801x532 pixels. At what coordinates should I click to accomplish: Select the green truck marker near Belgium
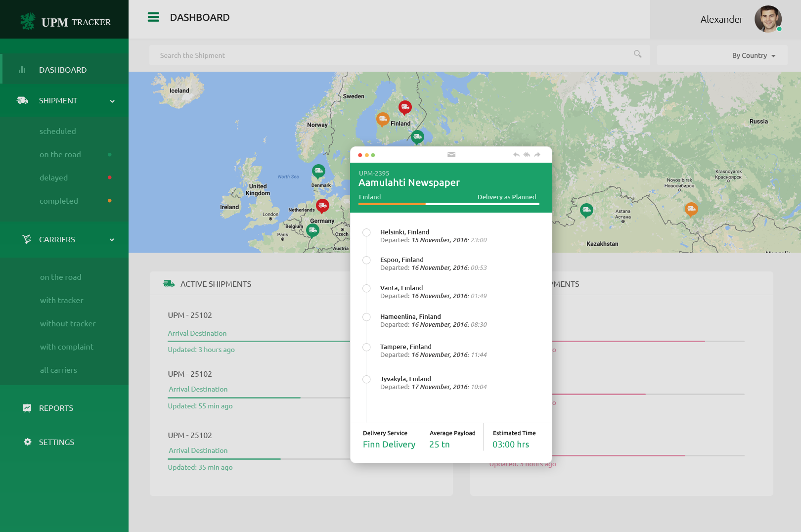click(312, 230)
